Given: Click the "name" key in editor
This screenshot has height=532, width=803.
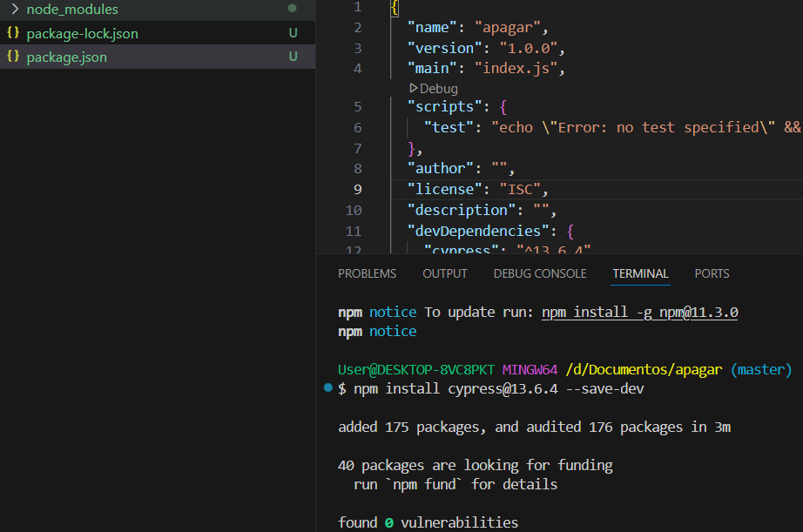Looking at the screenshot, I should (432, 28).
